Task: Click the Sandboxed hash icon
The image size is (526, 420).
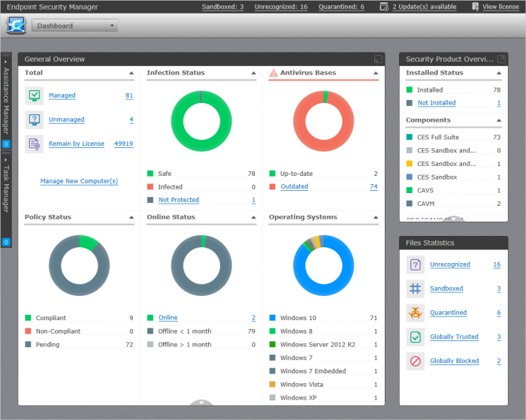Action: pyautogui.click(x=416, y=289)
